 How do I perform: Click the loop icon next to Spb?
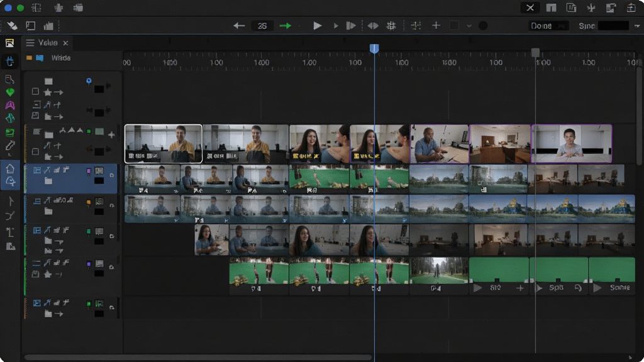click(x=579, y=288)
